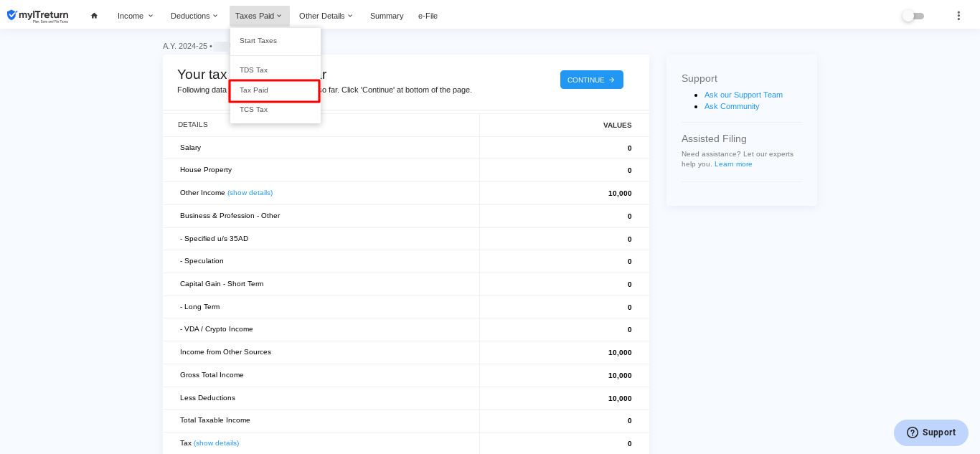Expand the Income dropdown menu
Image resolution: width=980 pixels, height=454 pixels.
coord(135,16)
